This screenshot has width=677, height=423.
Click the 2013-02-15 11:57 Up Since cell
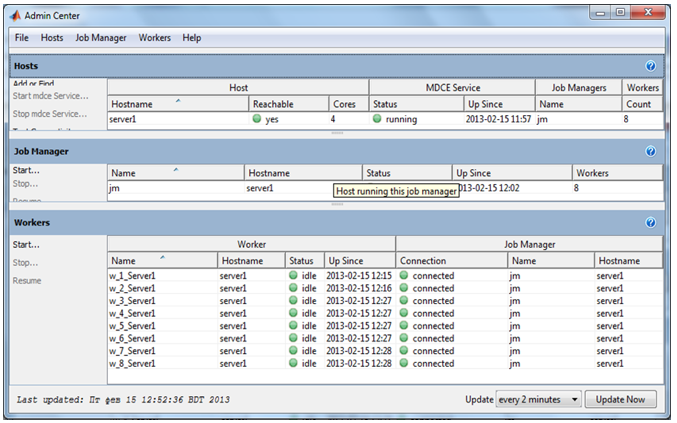(x=498, y=119)
